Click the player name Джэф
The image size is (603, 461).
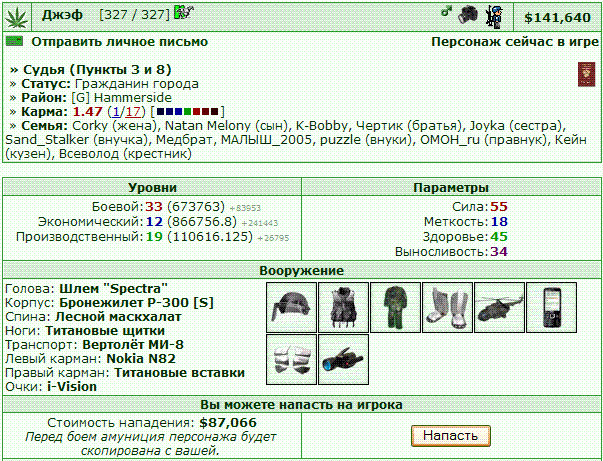pos(62,15)
